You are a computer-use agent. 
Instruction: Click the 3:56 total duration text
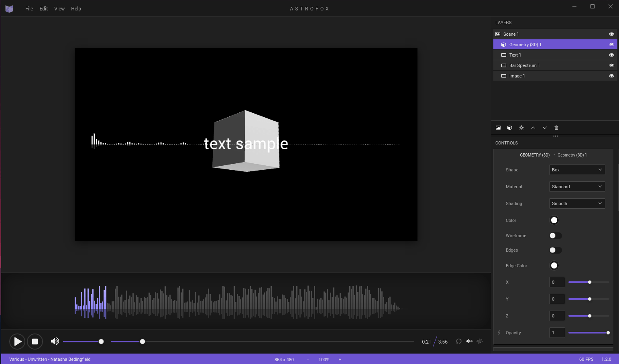[x=443, y=342]
